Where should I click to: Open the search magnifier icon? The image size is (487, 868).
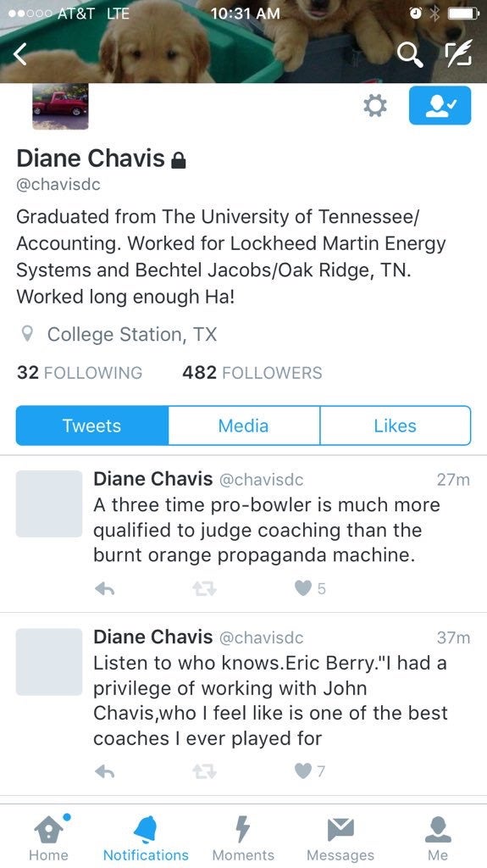pos(411,55)
